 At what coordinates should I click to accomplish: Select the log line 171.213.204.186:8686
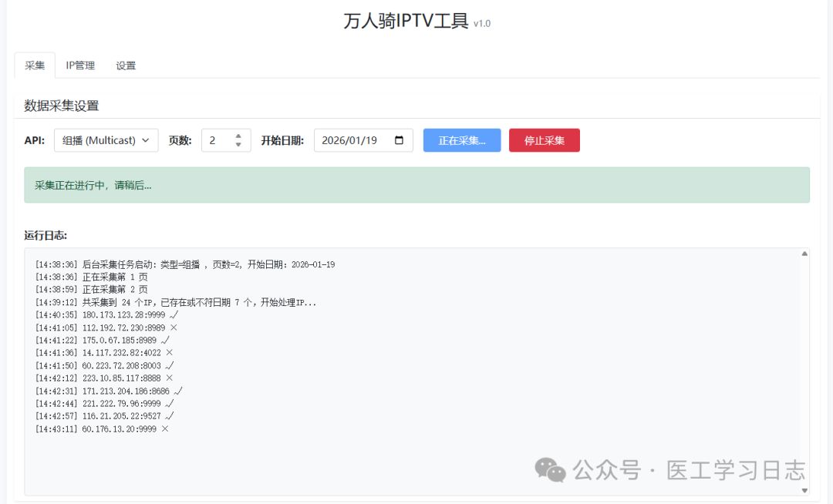coord(109,391)
